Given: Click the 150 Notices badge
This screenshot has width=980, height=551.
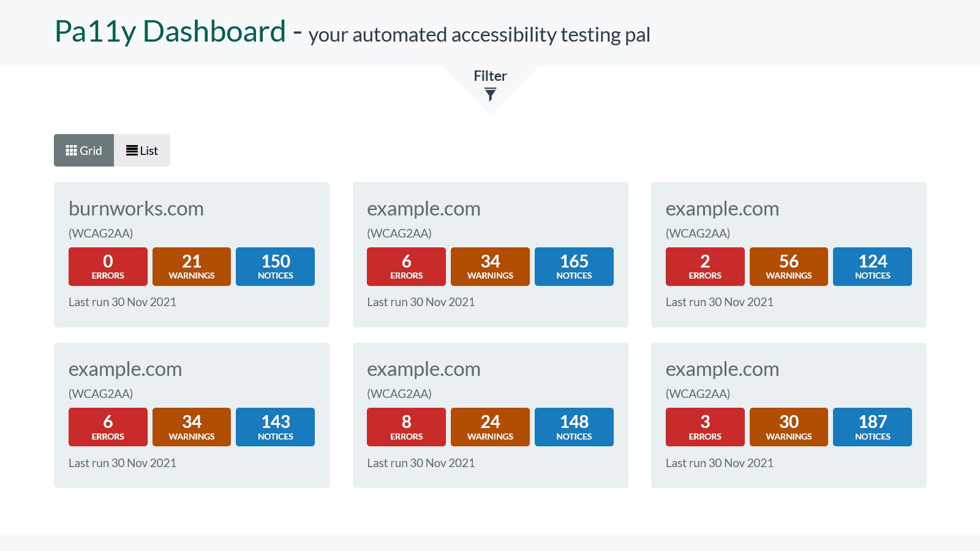Looking at the screenshot, I should (x=275, y=266).
